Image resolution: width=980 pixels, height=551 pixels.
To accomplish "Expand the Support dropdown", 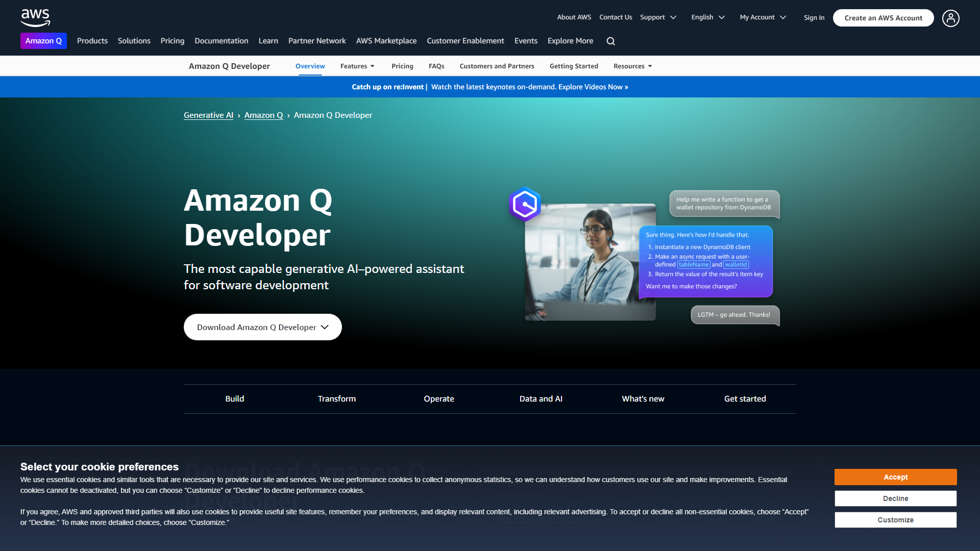I will click(x=658, y=17).
